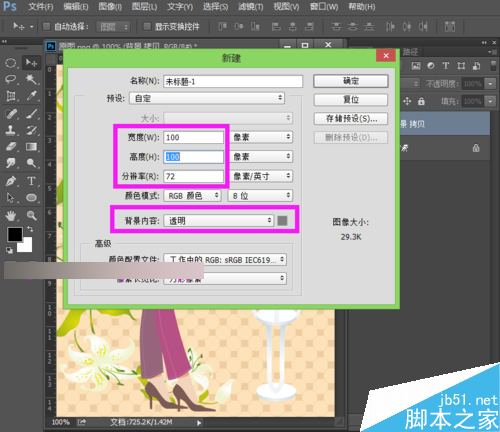Reset default foreground and background colors
This screenshot has height=432, width=500.
tap(9, 250)
